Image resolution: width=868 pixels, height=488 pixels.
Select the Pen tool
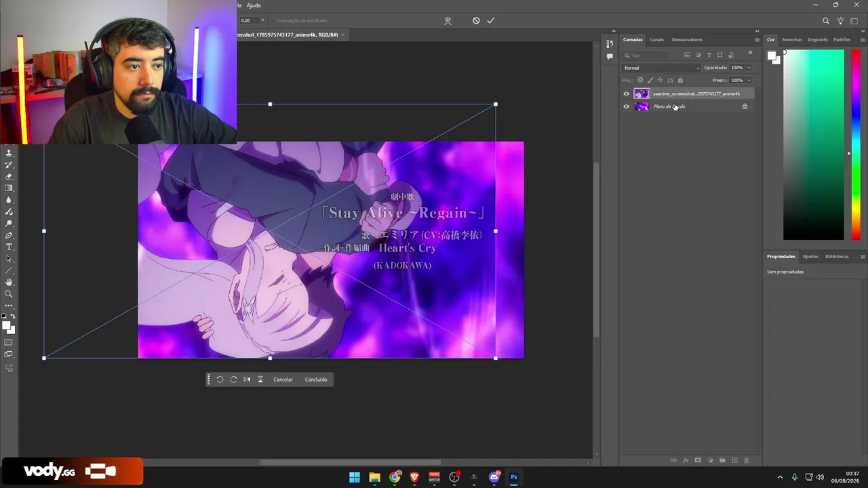tap(9, 235)
